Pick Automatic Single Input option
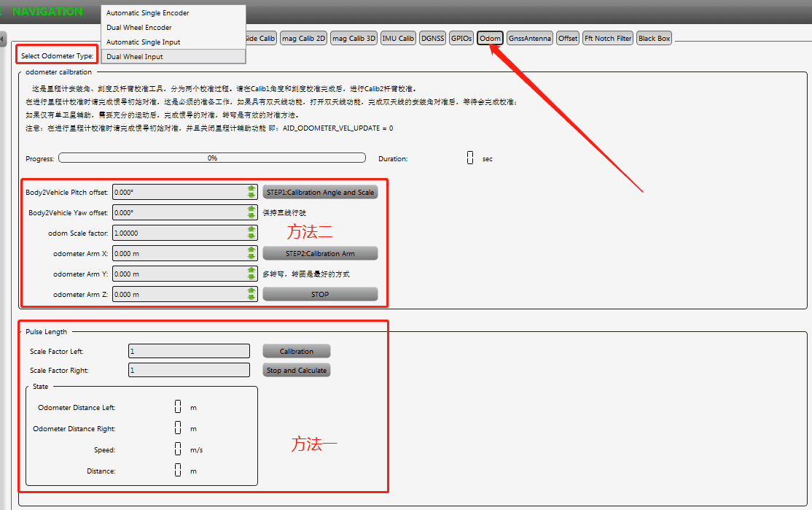Image resolution: width=812 pixels, height=510 pixels. [x=143, y=42]
